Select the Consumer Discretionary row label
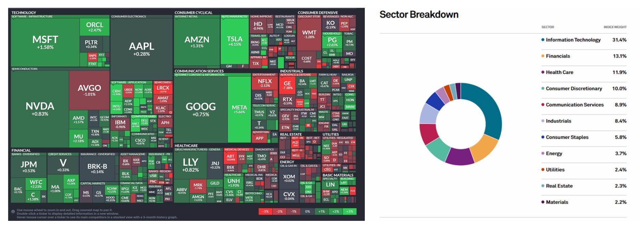This screenshot has height=237, width=644. pos(574,89)
